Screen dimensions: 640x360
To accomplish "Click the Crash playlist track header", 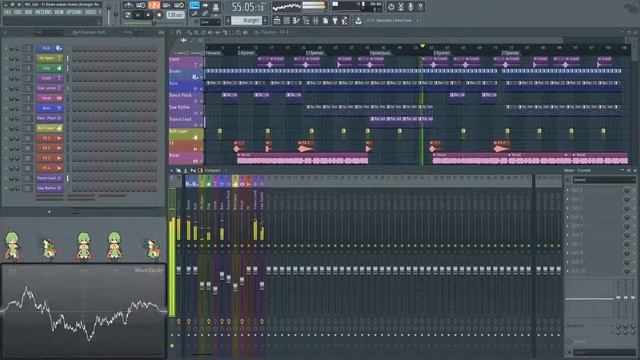I will pyautogui.click(x=186, y=62).
